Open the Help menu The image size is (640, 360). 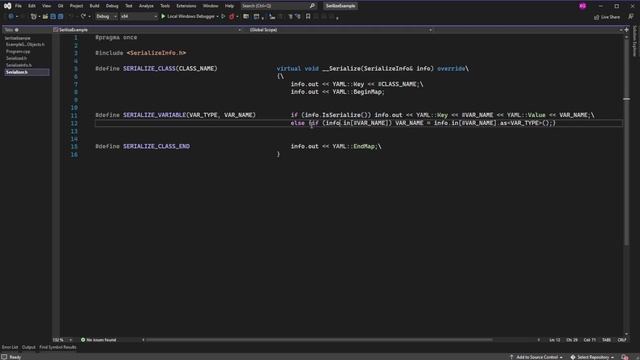pos(229,6)
